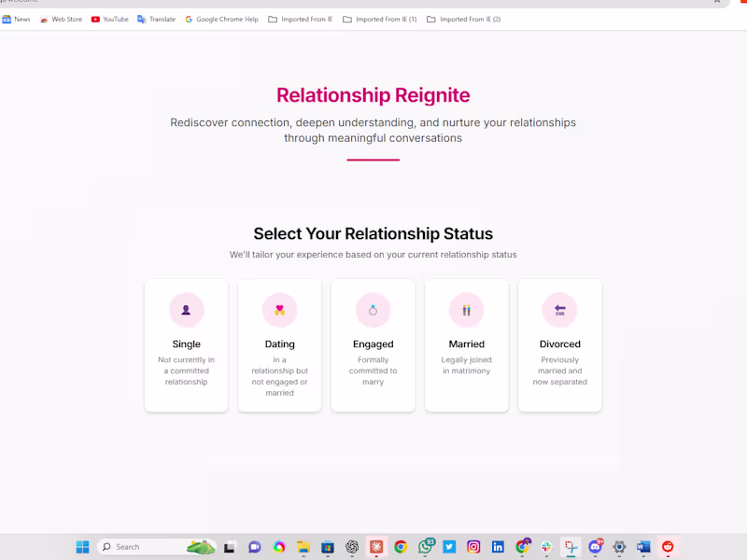Pick the Divorced status card
This screenshot has height=560, width=747.
click(559, 345)
